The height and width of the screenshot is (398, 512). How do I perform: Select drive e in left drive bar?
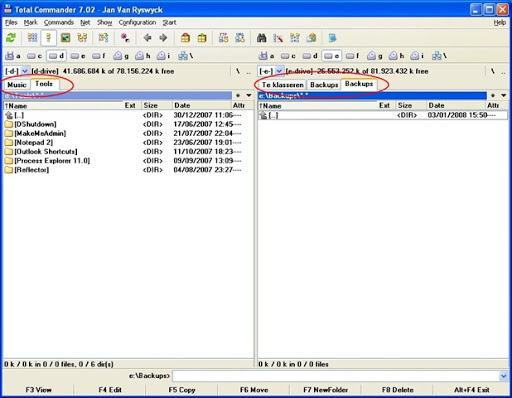78,56
